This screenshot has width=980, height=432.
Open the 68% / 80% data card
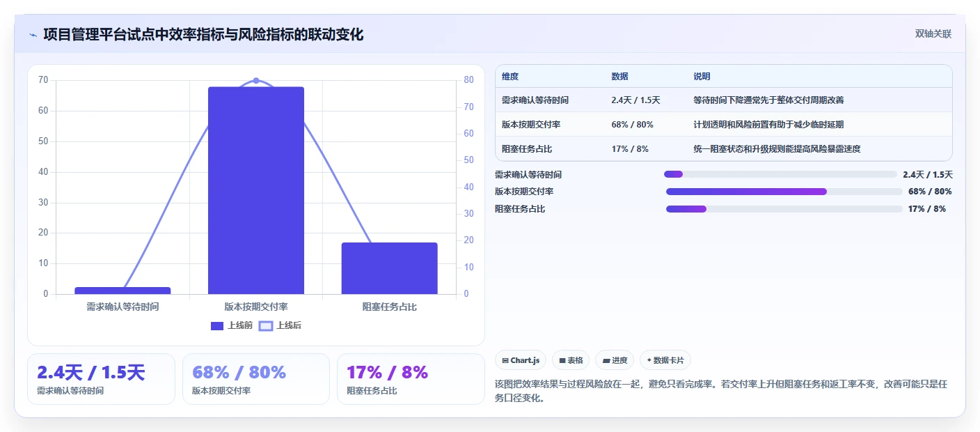coord(255,379)
